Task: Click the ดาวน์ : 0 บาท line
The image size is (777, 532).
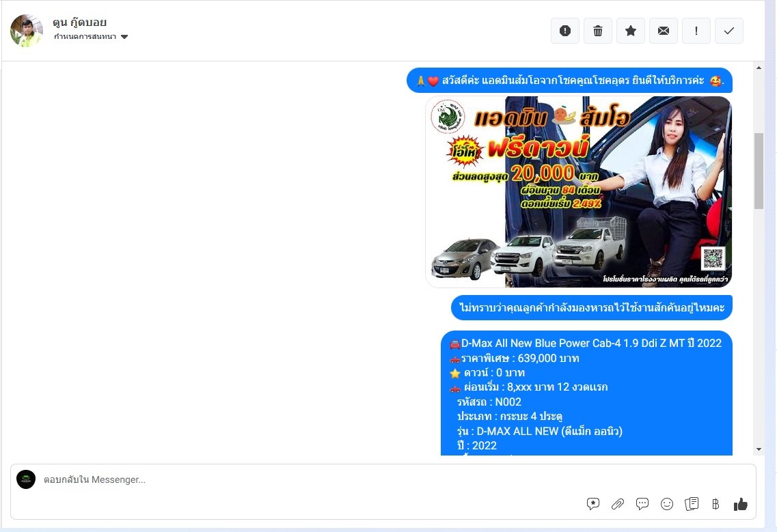Action: point(487,372)
